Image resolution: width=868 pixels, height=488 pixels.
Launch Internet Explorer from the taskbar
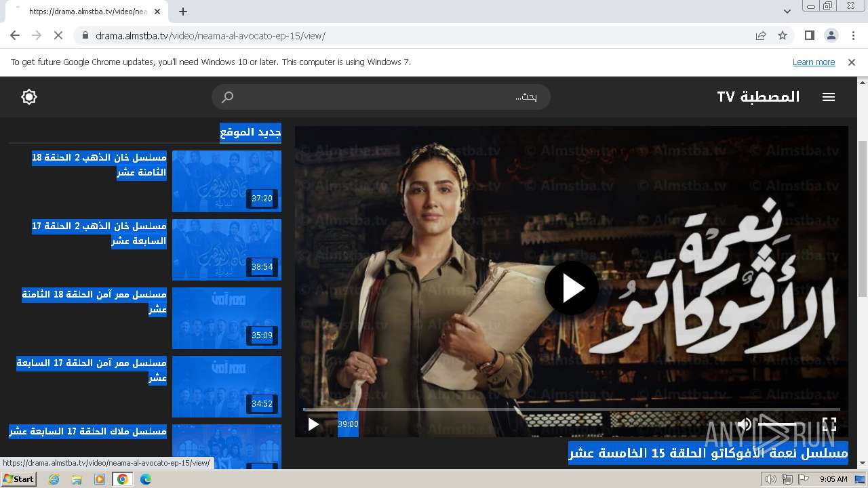point(54,479)
